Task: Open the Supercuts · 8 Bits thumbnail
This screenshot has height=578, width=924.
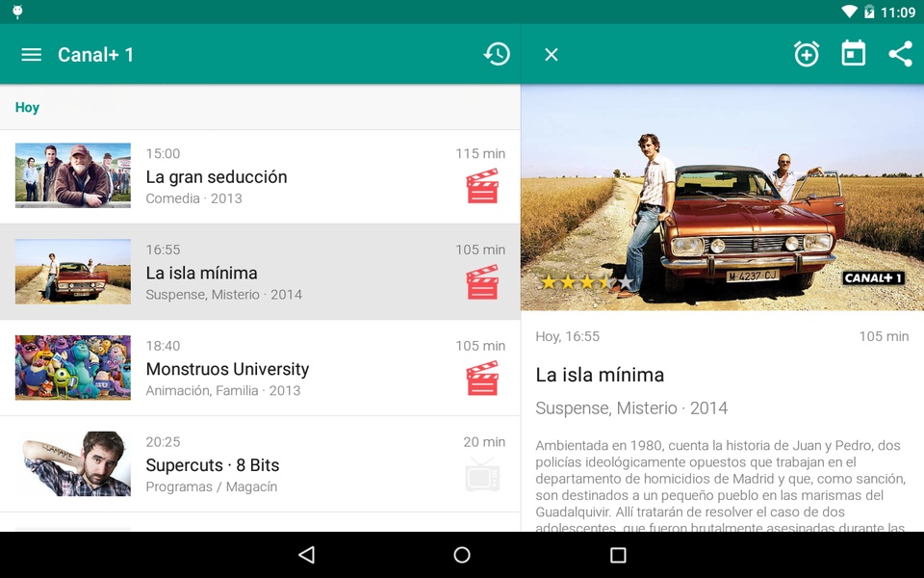Action: click(73, 463)
